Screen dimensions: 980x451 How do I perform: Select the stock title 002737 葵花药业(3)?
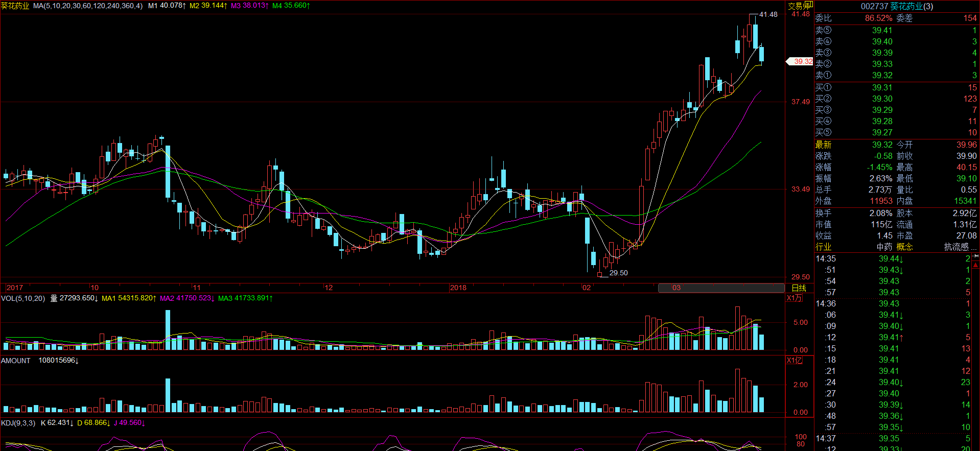coord(897,6)
